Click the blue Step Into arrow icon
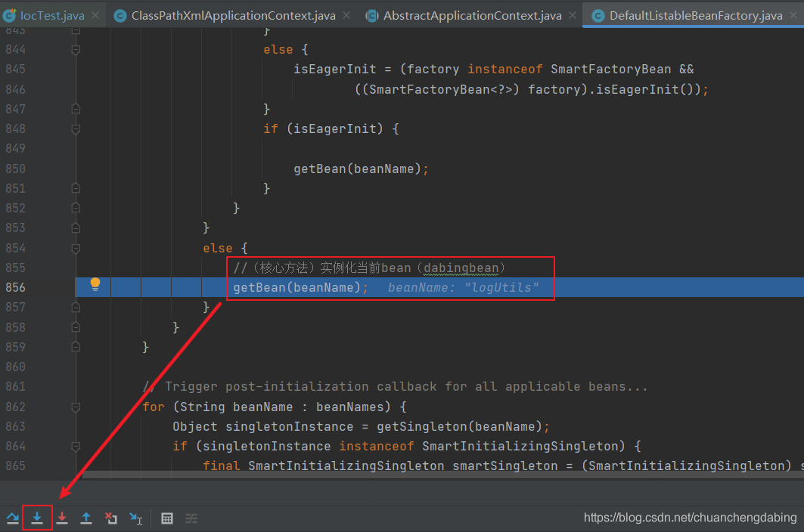This screenshot has height=532, width=804. (x=37, y=518)
